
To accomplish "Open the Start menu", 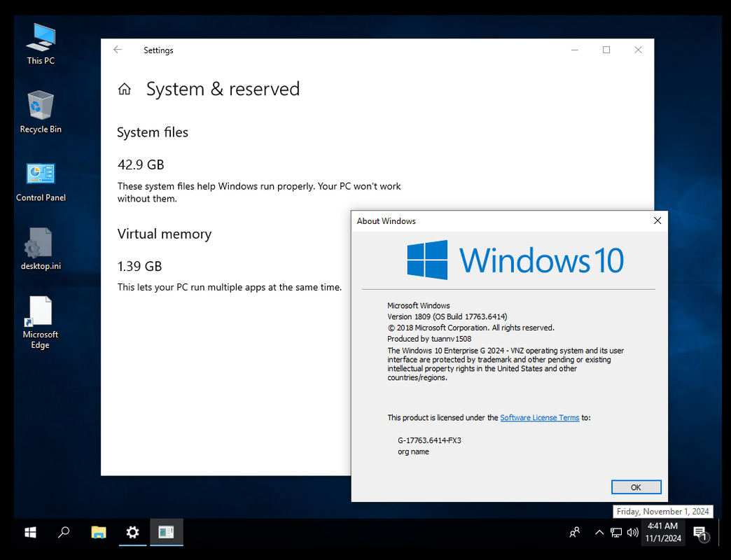I will pyautogui.click(x=30, y=532).
